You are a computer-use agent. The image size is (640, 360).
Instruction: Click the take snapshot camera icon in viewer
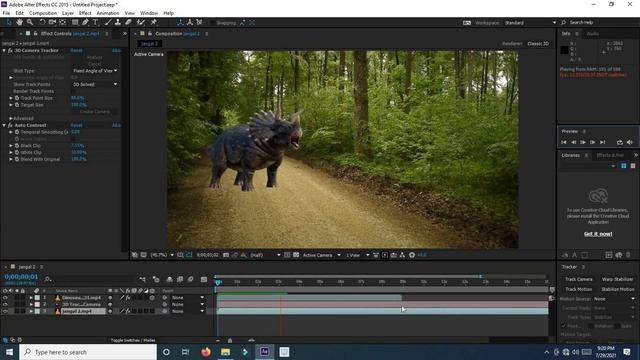point(226,255)
